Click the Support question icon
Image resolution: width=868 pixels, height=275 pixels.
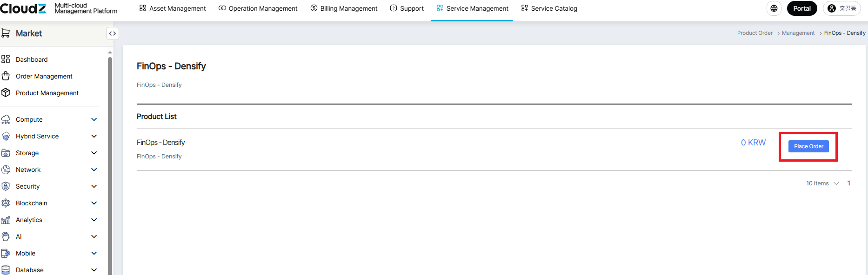coord(394,8)
